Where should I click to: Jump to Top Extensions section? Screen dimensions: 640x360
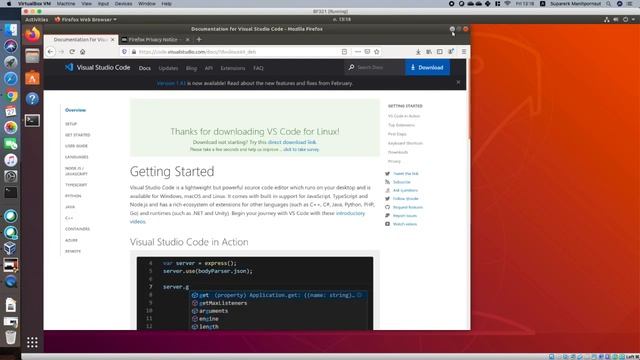(x=401, y=125)
